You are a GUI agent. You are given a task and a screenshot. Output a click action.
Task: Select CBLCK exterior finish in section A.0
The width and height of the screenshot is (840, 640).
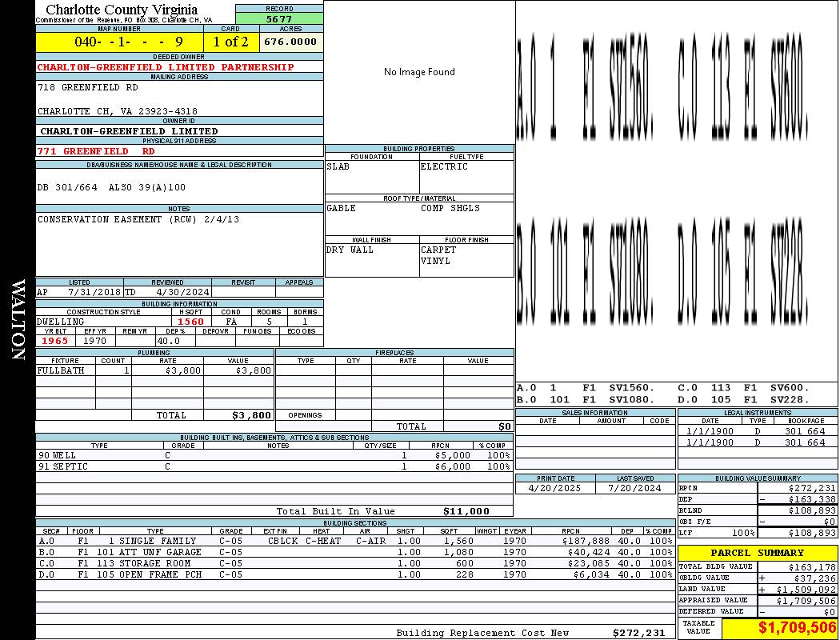(283, 542)
